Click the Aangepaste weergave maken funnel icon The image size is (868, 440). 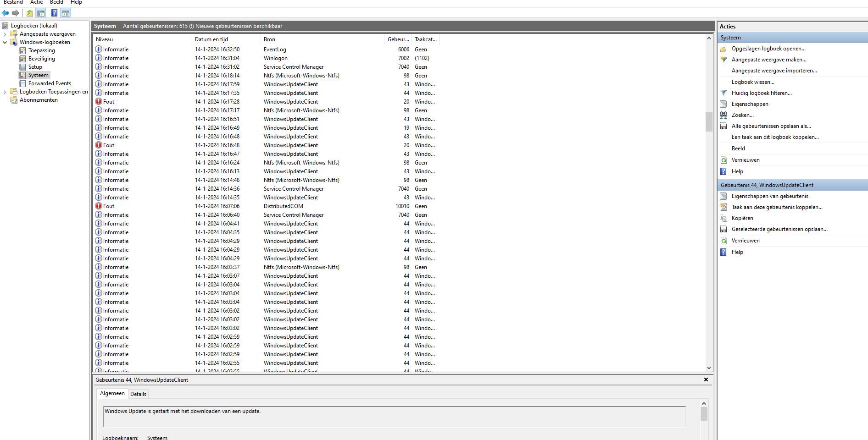click(723, 60)
